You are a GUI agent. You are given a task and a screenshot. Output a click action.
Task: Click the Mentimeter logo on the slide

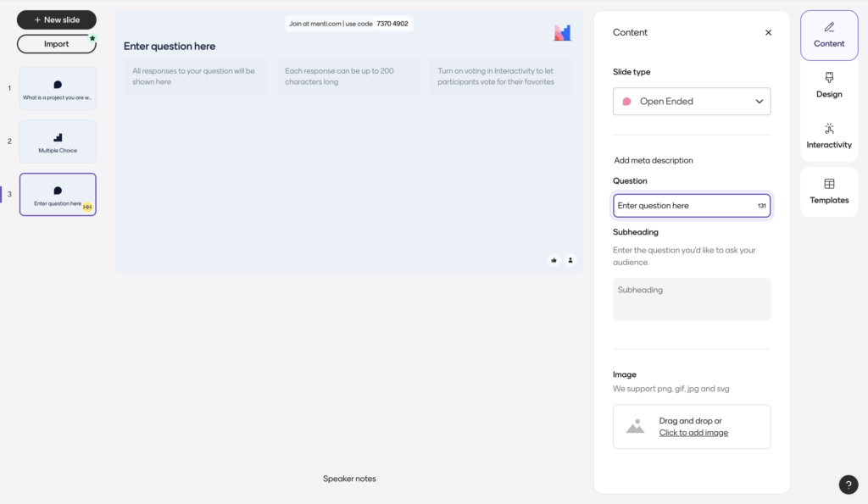[562, 33]
